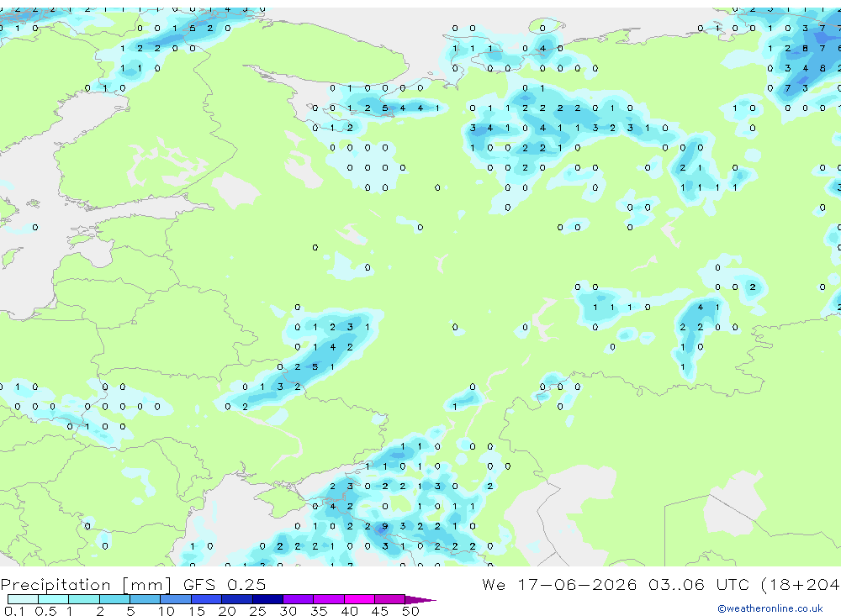Click the legend label '25'
Image resolution: width=841 pixels, height=616 pixels.
[x=258, y=611]
